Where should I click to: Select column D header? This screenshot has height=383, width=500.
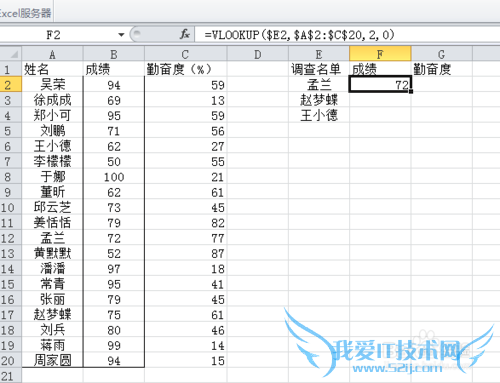click(x=258, y=54)
